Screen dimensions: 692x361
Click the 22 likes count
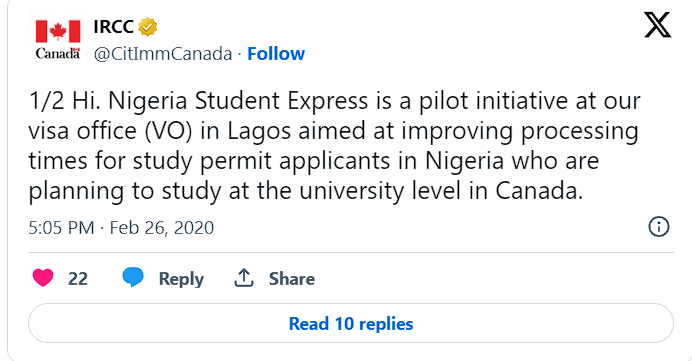(78, 279)
